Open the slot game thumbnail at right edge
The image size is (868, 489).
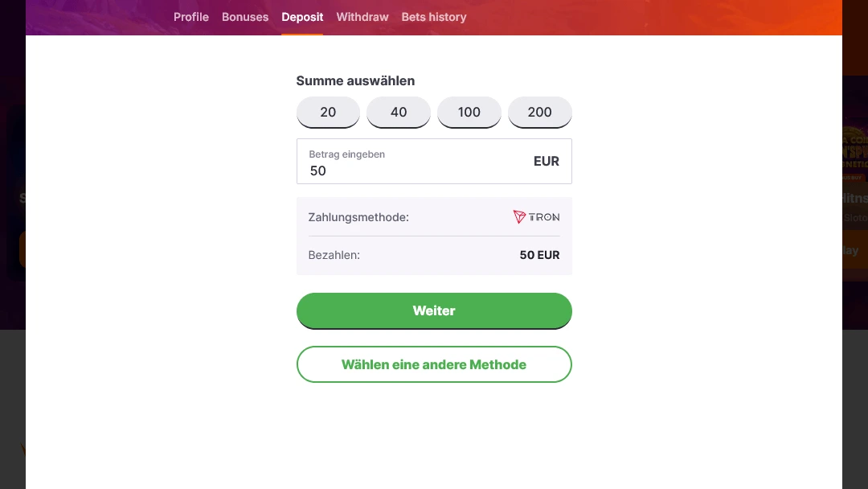[855, 153]
